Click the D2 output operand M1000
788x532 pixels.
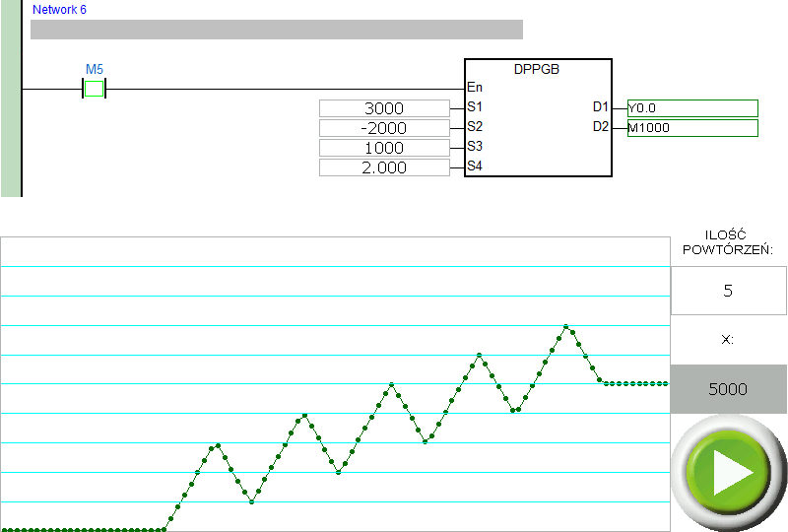coord(691,128)
